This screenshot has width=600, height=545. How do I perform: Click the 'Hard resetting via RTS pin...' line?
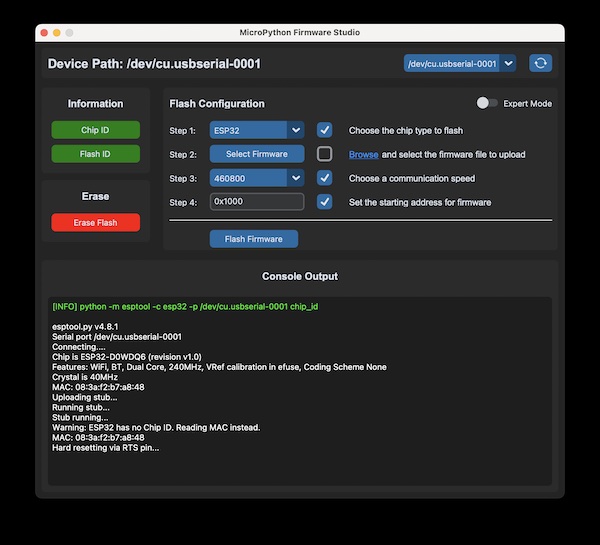pyautogui.click(x=106, y=447)
